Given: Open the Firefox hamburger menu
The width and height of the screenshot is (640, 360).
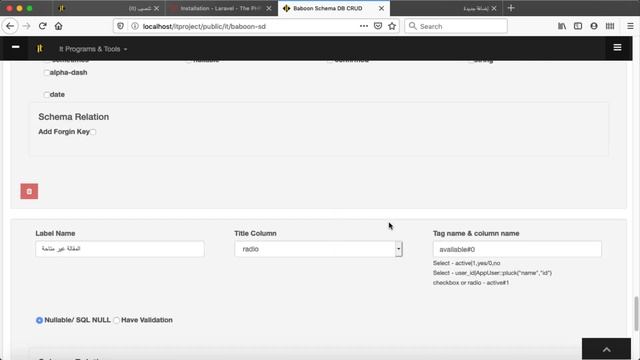Looking at the screenshot, I should [630, 26].
